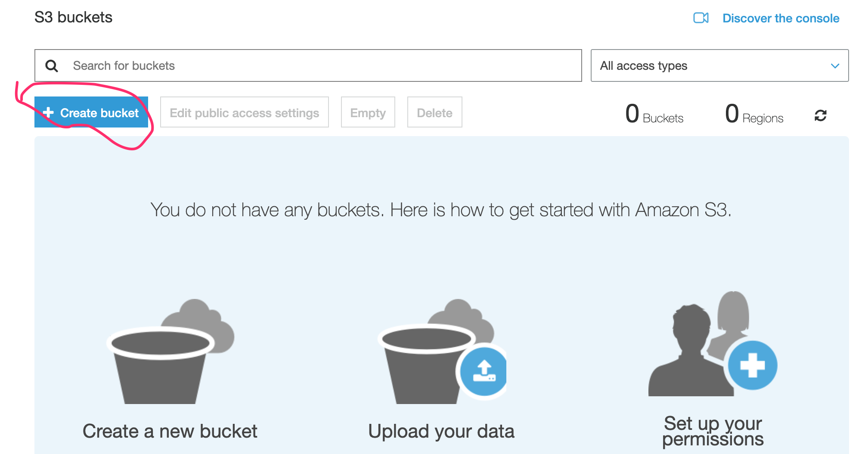Click the Delete button
This screenshot has width=868, height=454.
coord(434,112)
